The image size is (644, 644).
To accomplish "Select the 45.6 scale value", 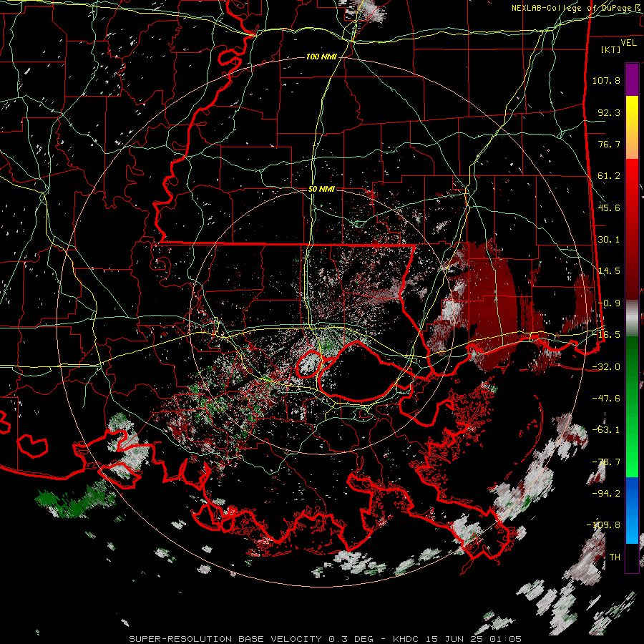I will pos(609,208).
